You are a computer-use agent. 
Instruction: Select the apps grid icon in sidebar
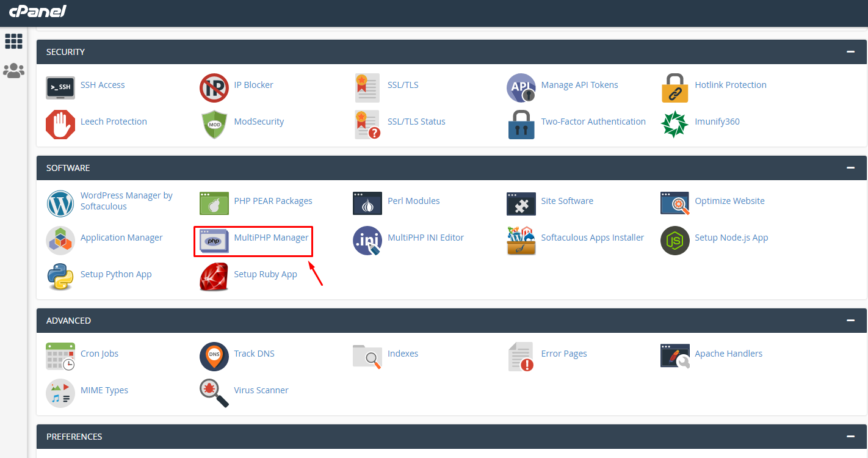[x=13, y=41]
